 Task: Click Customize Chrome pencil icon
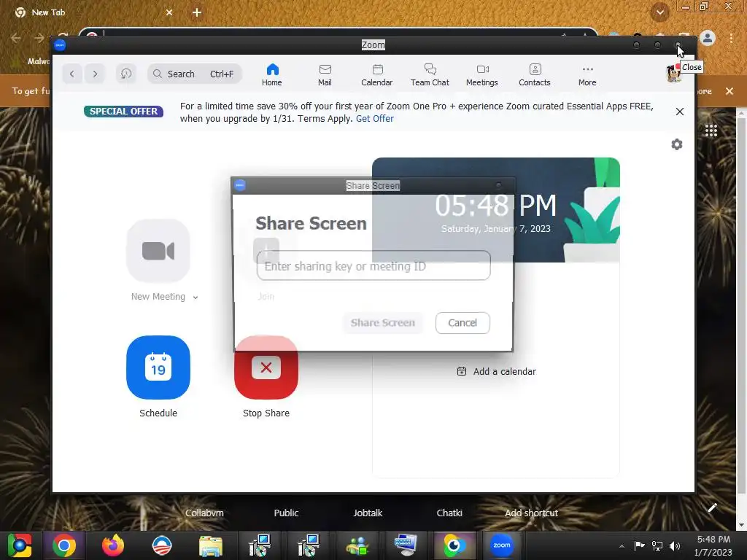coord(712,508)
